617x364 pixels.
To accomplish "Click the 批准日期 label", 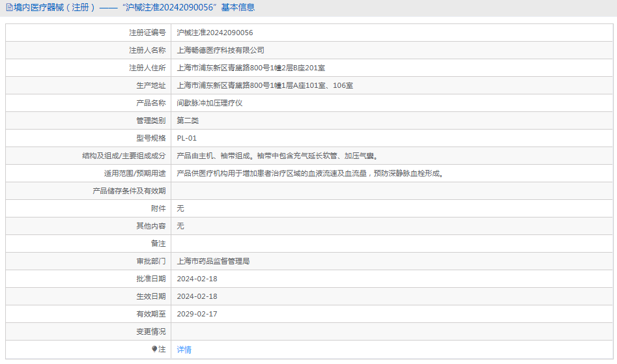I will pyautogui.click(x=151, y=279).
